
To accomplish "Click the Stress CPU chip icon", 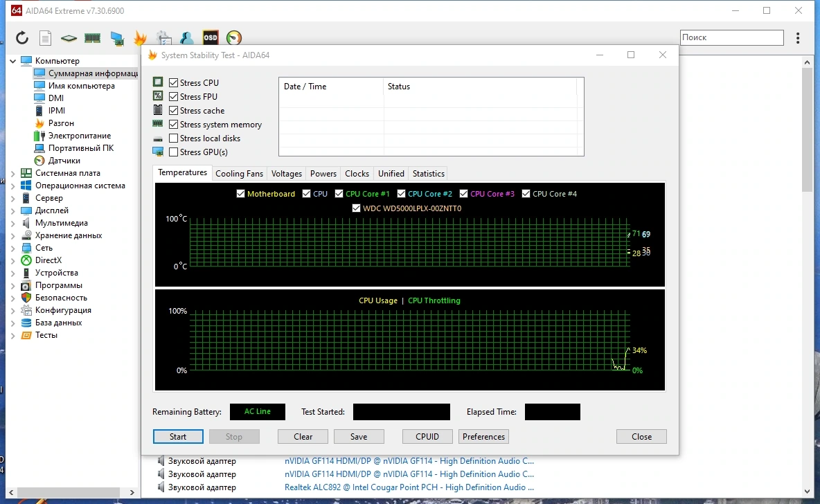I will click(157, 82).
